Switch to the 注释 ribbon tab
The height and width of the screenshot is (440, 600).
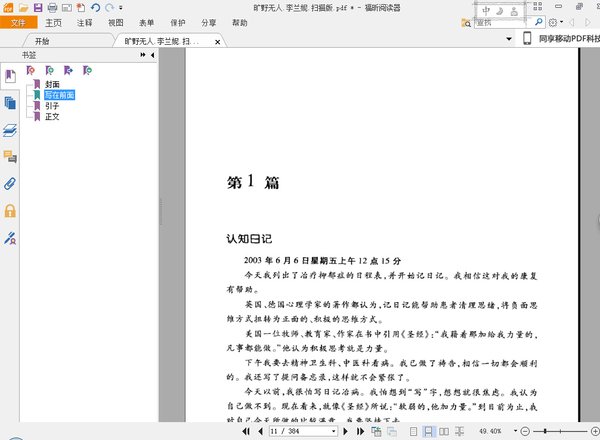point(84,21)
